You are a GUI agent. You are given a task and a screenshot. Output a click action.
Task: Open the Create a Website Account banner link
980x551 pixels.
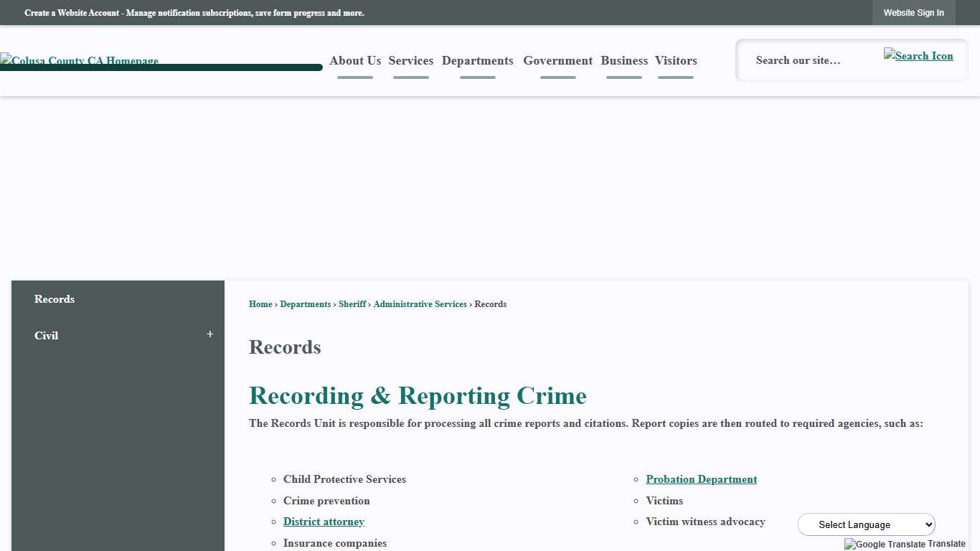tap(194, 12)
